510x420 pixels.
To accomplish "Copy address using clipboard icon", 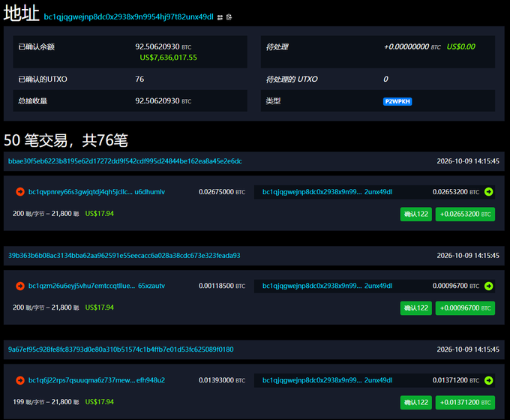I will click(x=229, y=17).
